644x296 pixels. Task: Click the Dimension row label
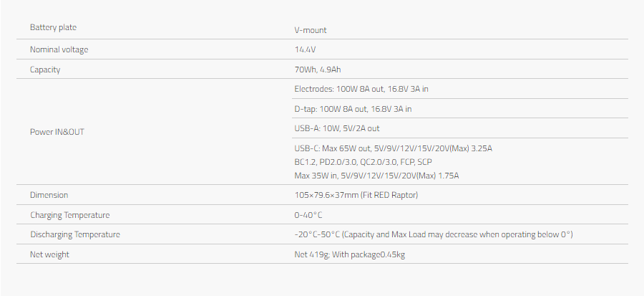tap(49, 195)
